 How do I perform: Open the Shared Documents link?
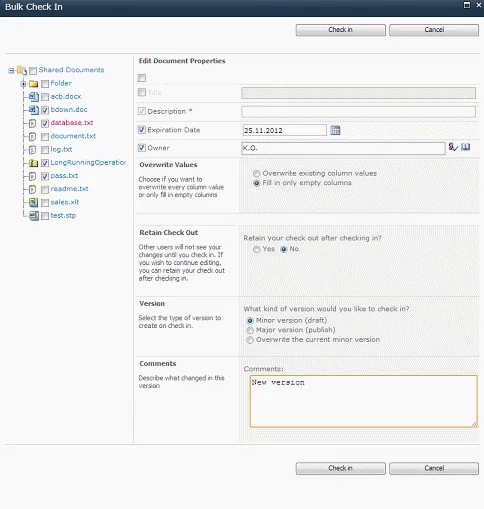(x=71, y=70)
